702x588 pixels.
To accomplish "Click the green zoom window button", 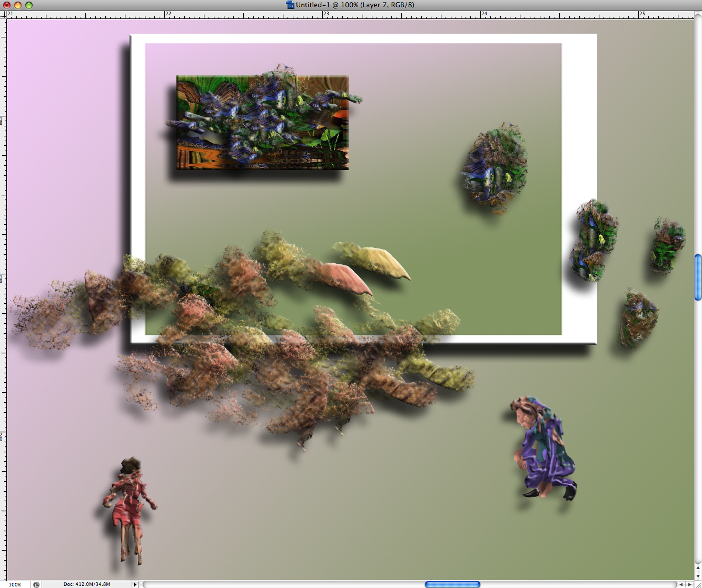I will (29, 5).
